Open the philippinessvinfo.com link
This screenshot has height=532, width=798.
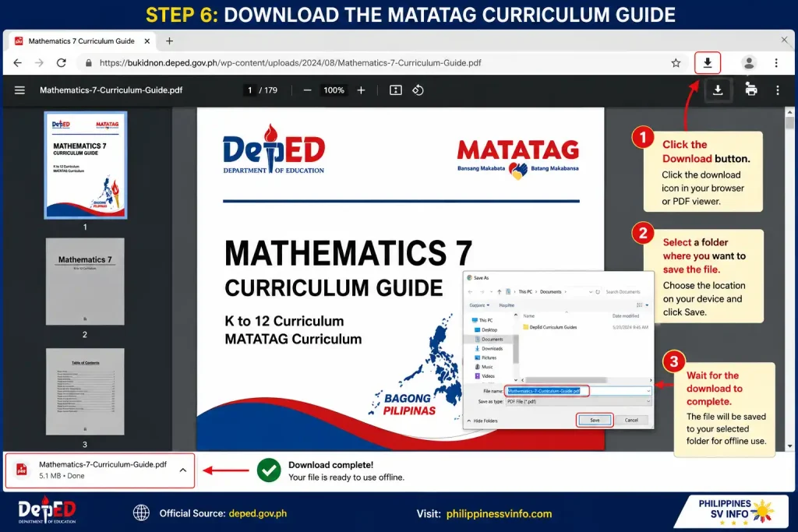pos(499,513)
